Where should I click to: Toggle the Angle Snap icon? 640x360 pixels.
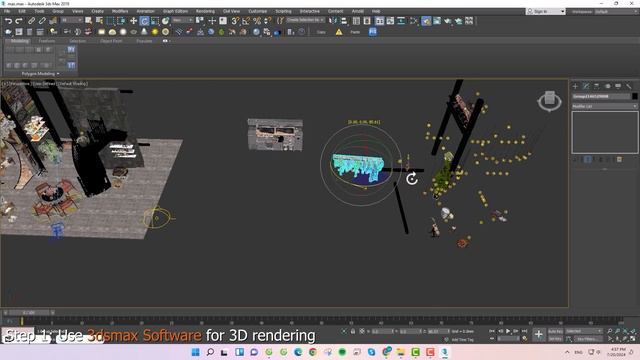point(246,21)
